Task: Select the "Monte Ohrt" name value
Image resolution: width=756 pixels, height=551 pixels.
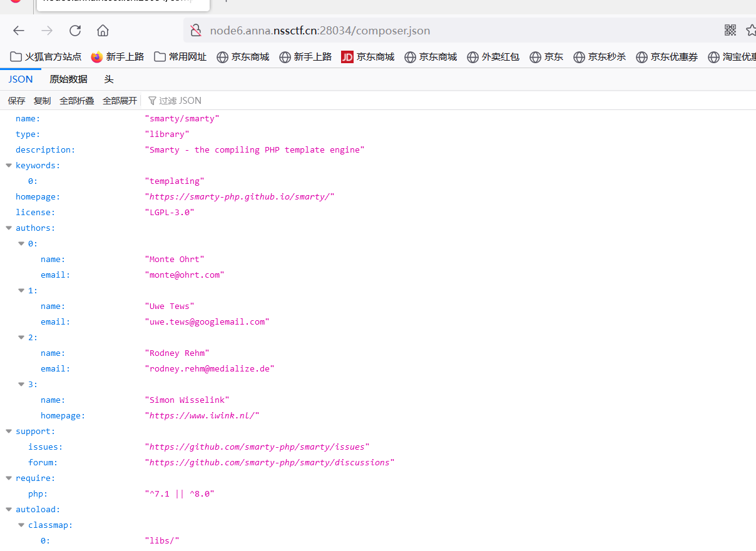Action: tap(175, 260)
